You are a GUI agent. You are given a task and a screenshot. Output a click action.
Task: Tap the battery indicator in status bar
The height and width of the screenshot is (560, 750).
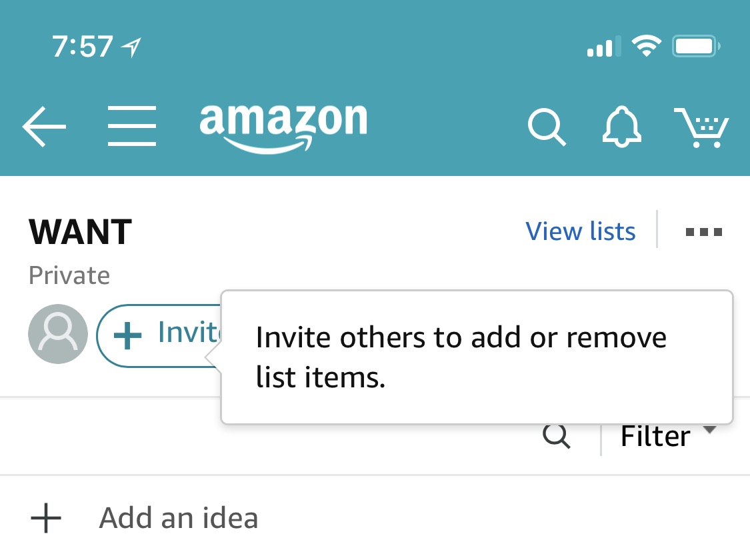coord(696,47)
